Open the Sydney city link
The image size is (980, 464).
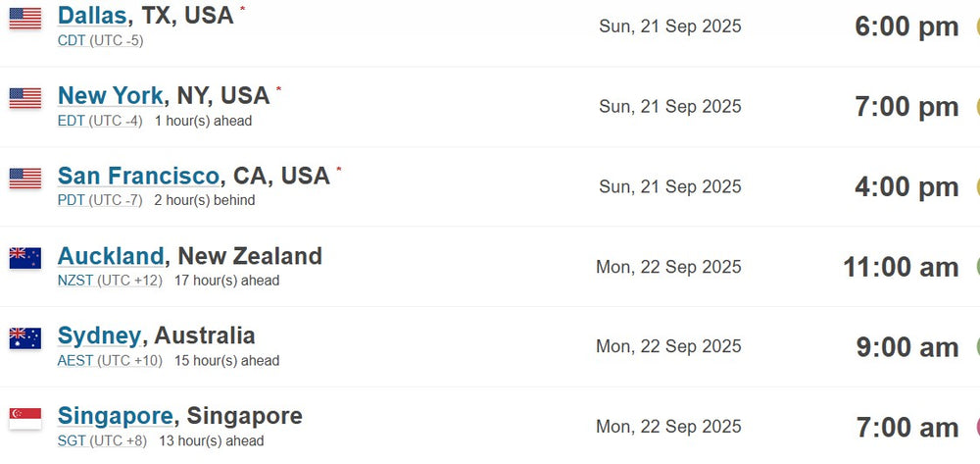point(99,335)
